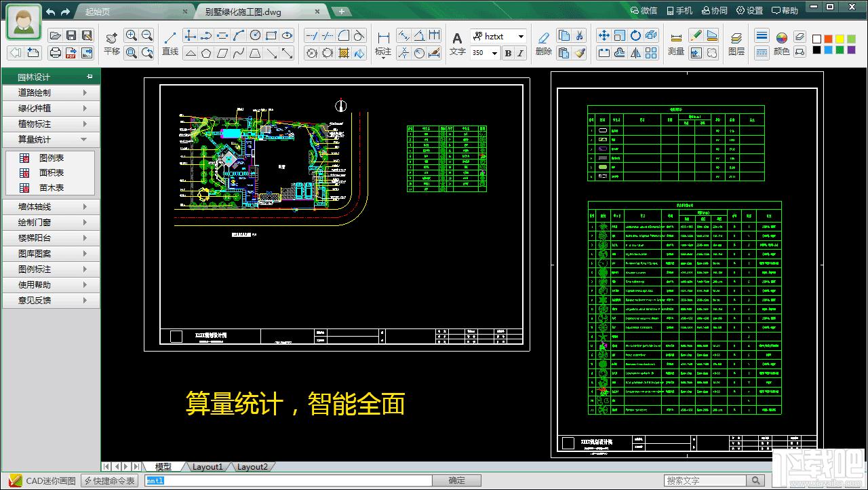868x490 pixels.
Task: Click the scissors cut icon
Action: [x=580, y=36]
